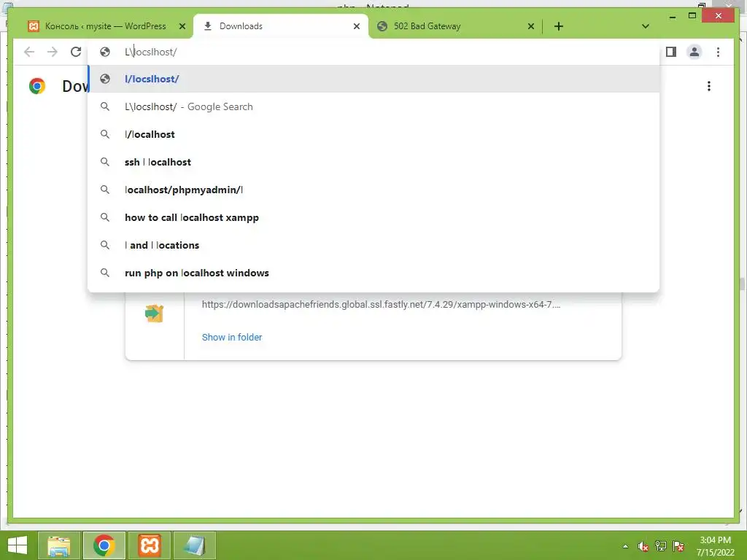Open the Action Center flag icon
Screen dimensions: 747x560
pos(678,546)
